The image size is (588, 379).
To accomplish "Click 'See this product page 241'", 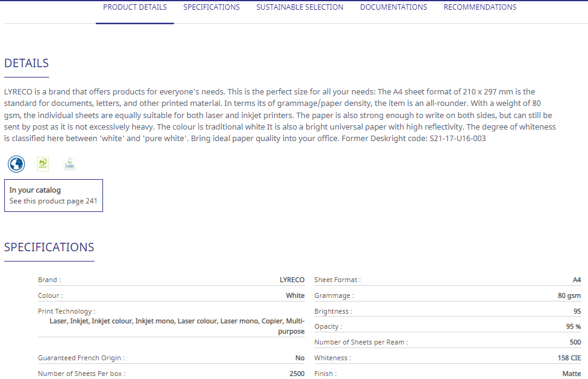I will (x=53, y=201).
